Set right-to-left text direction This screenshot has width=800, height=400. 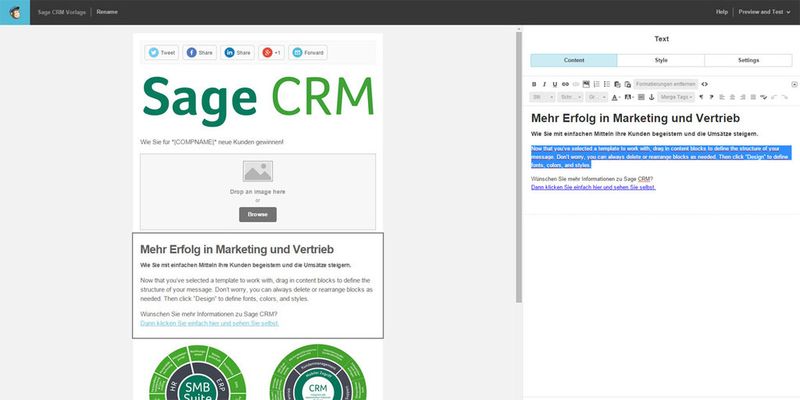point(711,97)
